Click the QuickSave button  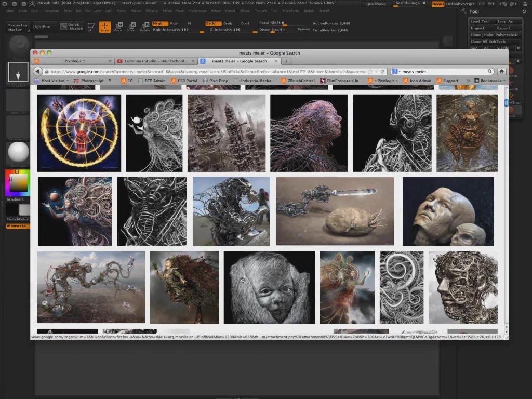[376, 4]
